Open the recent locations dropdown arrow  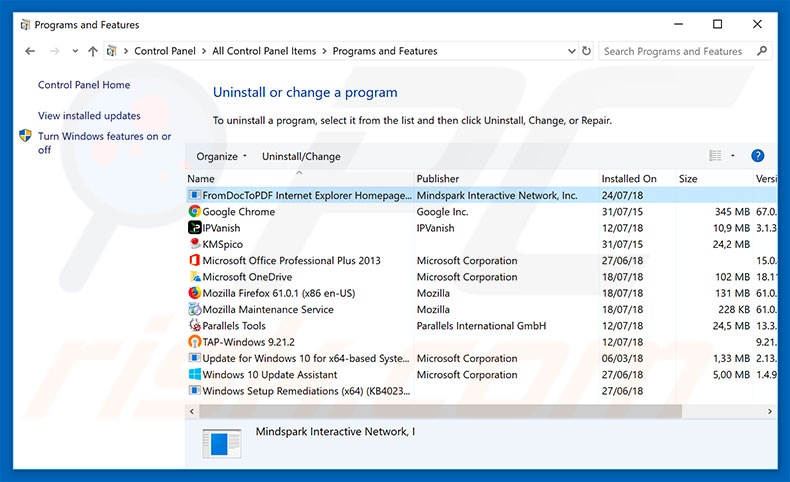pyautogui.click(x=75, y=51)
